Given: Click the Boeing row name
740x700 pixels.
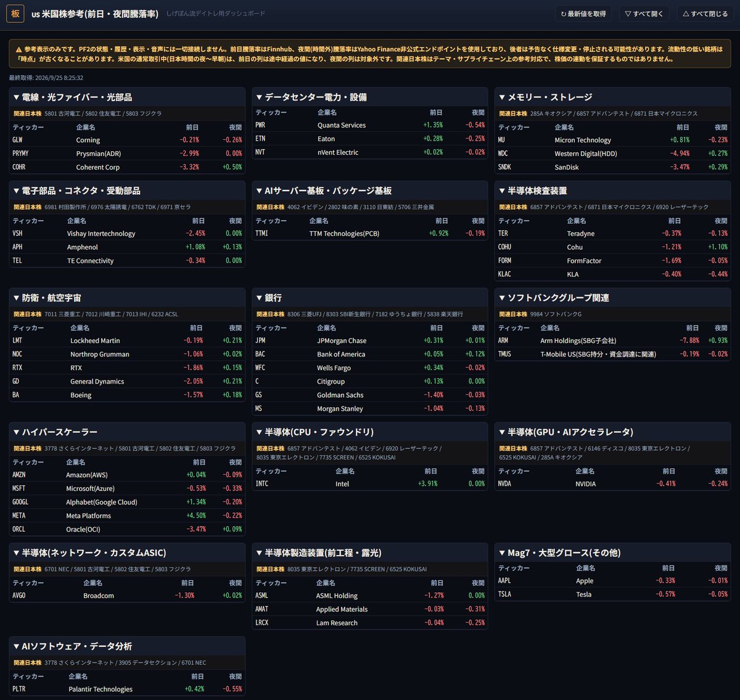Looking at the screenshot, I should 81,395.
